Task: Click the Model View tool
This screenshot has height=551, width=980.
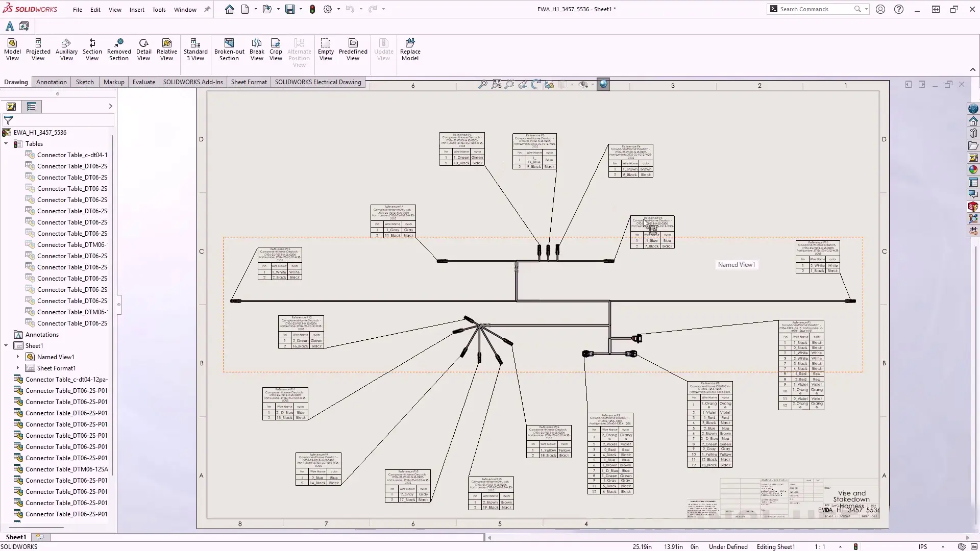Action: [12, 49]
